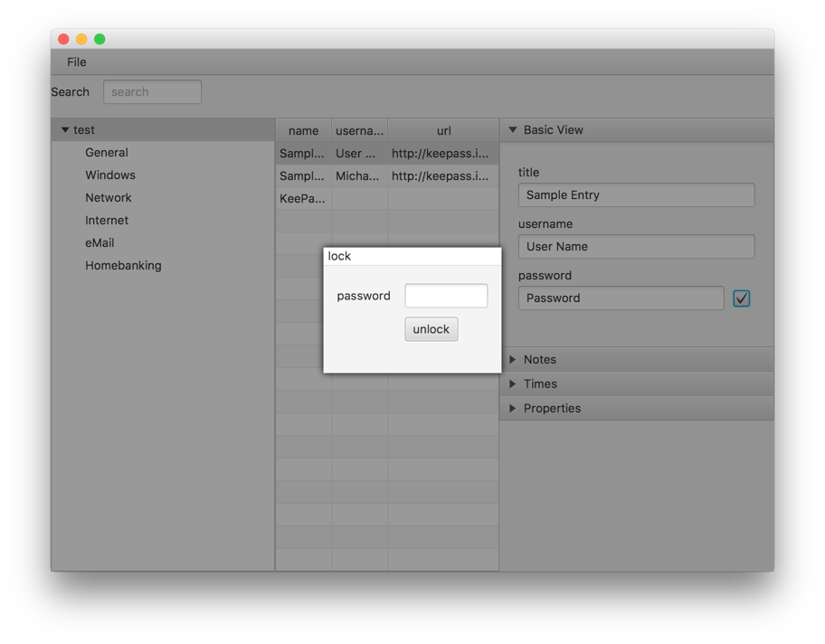Expand the Times section
825x644 pixels.
(513, 384)
